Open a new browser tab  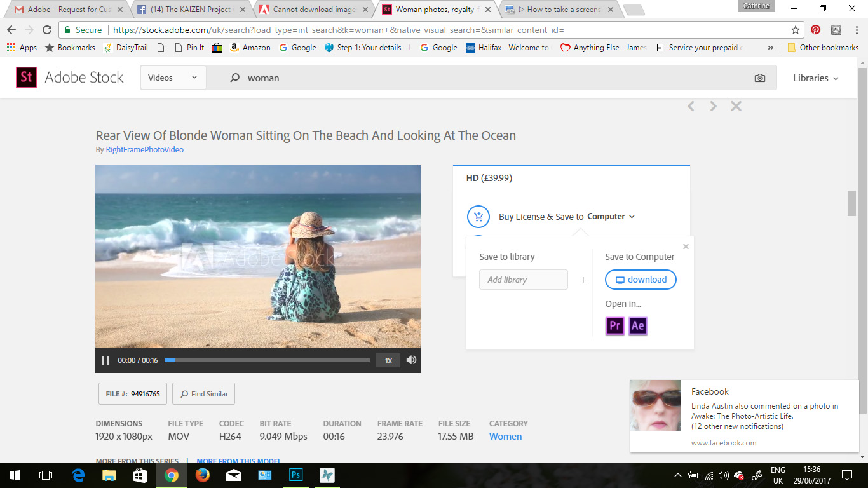pos(634,10)
